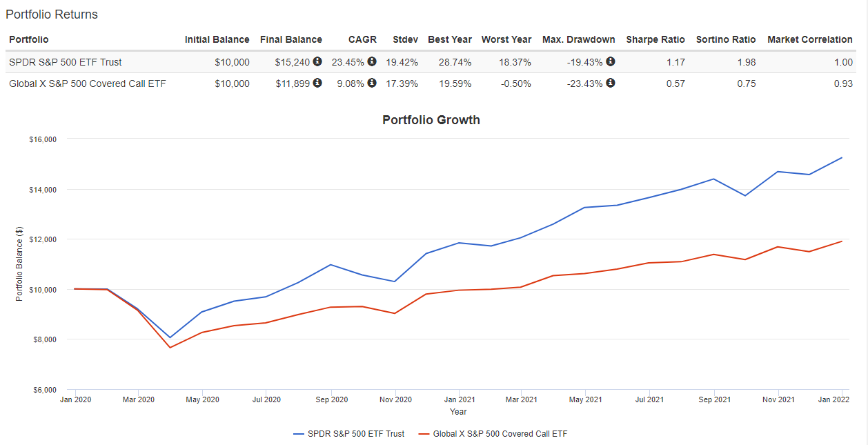
Task: Click the Year x-axis title
Action: pyautogui.click(x=458, y=412)
